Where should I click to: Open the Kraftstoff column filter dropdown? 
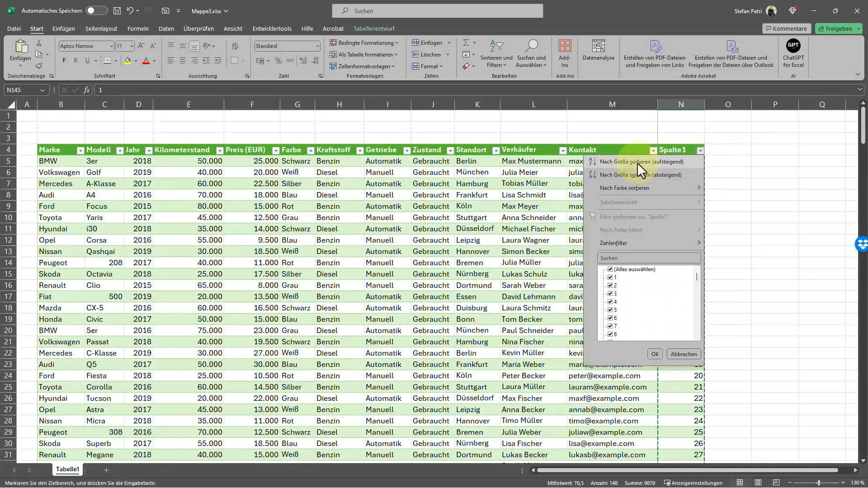click(360, 150)
